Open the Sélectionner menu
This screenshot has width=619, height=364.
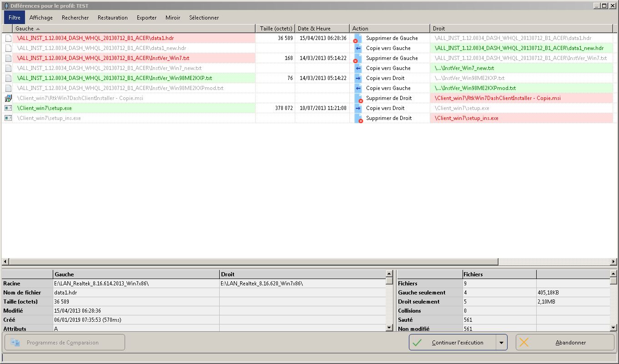(x=204, y=18)
